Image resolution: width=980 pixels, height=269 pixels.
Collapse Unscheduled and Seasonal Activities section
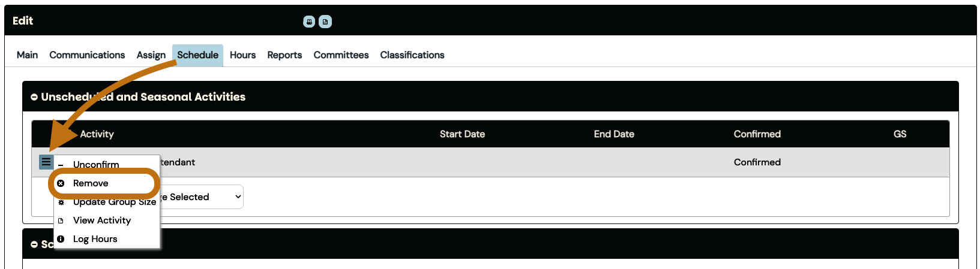tap(34, 97)
